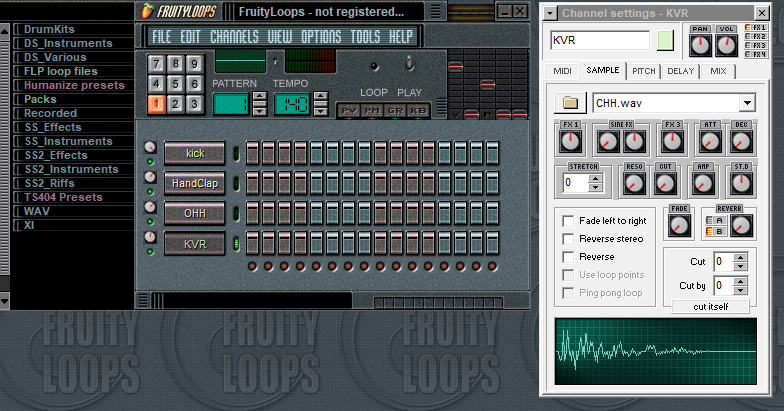Toggle FX1 send for the channel

coord(756,28)
